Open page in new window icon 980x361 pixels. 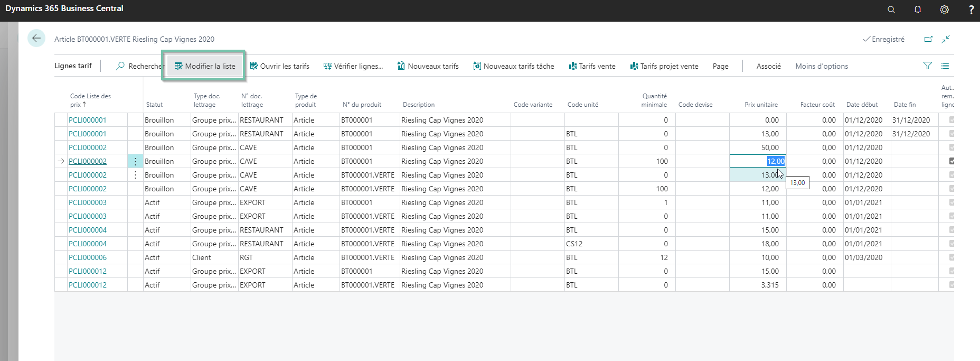928,39
